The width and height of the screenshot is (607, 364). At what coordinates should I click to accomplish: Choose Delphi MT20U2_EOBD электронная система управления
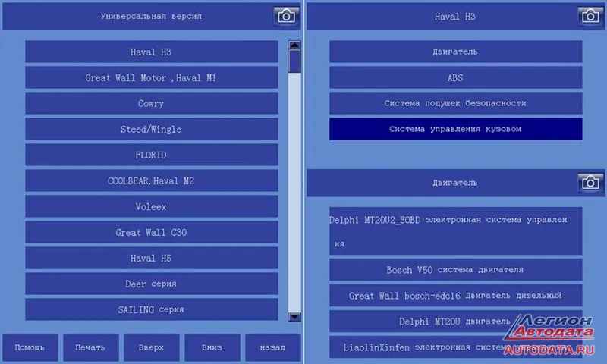[456, 231]
